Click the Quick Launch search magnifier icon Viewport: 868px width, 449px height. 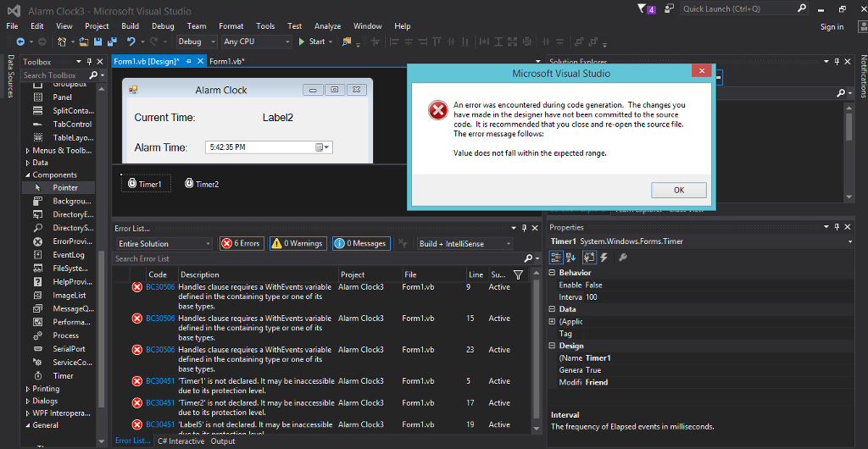tap(801, 8)
